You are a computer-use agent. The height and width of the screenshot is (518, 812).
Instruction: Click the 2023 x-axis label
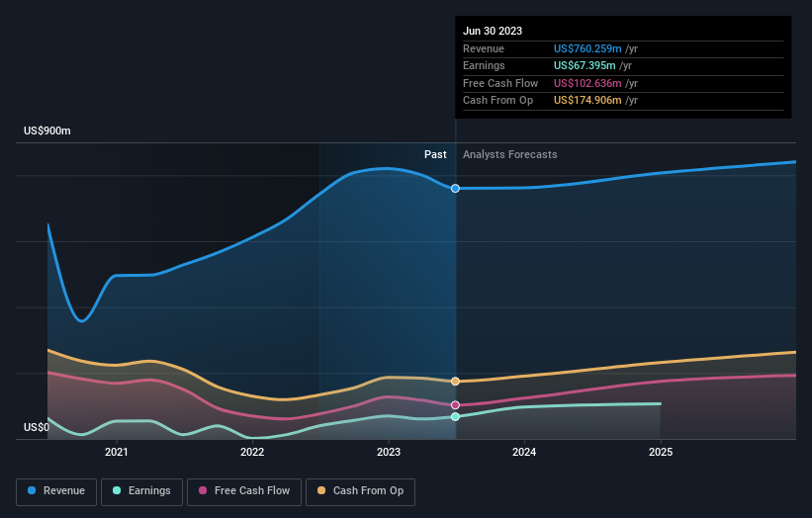pos(389,453)
